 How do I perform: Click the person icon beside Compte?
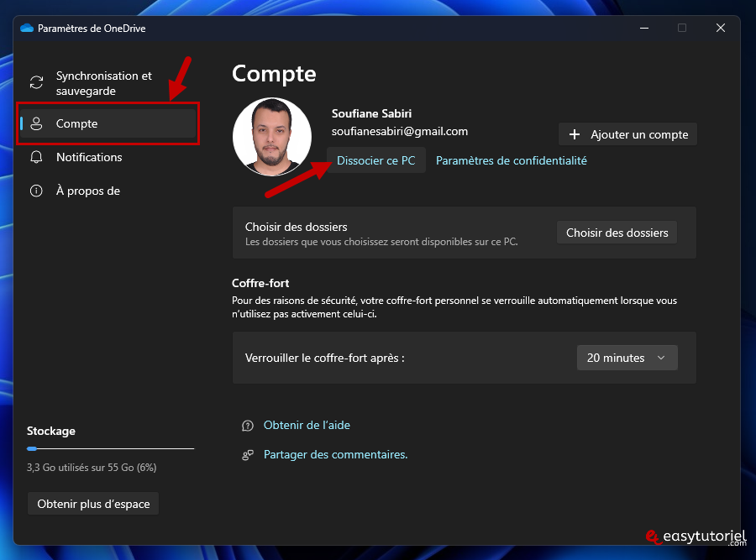pyautogui.click(x=36, y=124)
